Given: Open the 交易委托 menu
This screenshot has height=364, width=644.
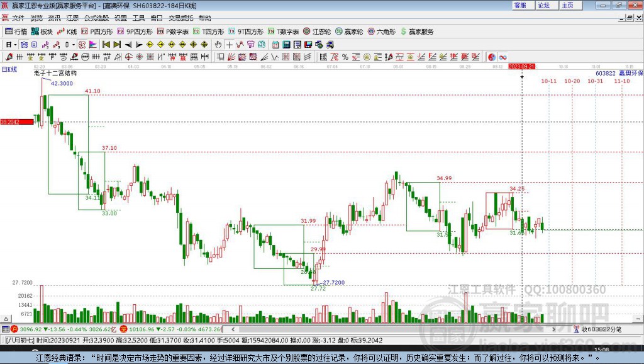Looking at the screenshot, I should [x=180, y=18].
